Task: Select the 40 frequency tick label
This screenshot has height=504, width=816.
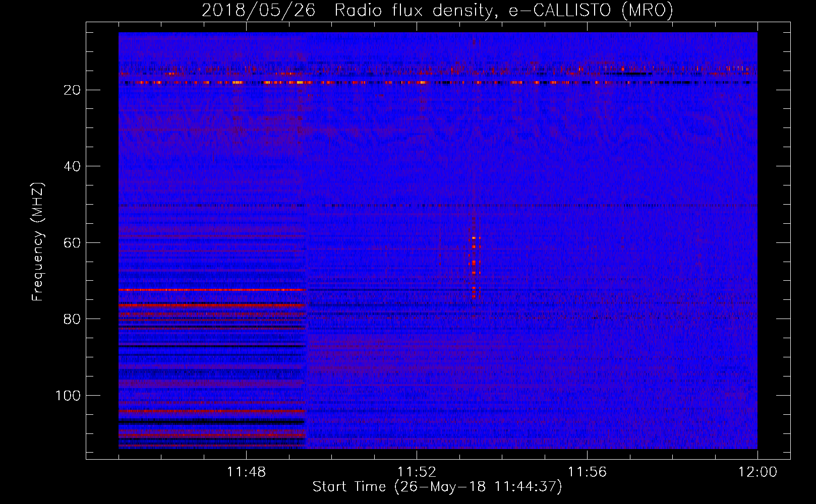Action: tap(72, 166)
